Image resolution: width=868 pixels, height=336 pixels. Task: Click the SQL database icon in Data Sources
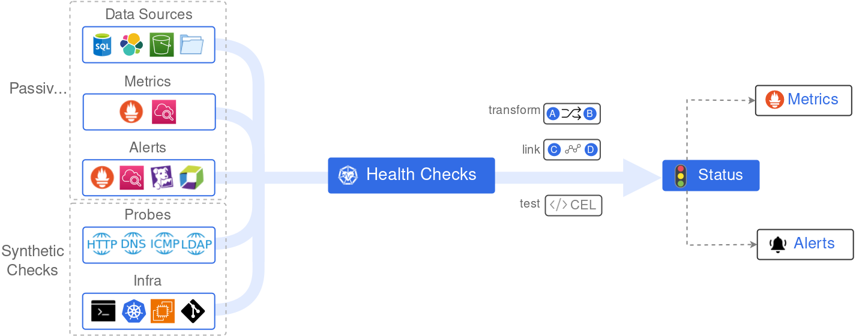click(102, 45)
